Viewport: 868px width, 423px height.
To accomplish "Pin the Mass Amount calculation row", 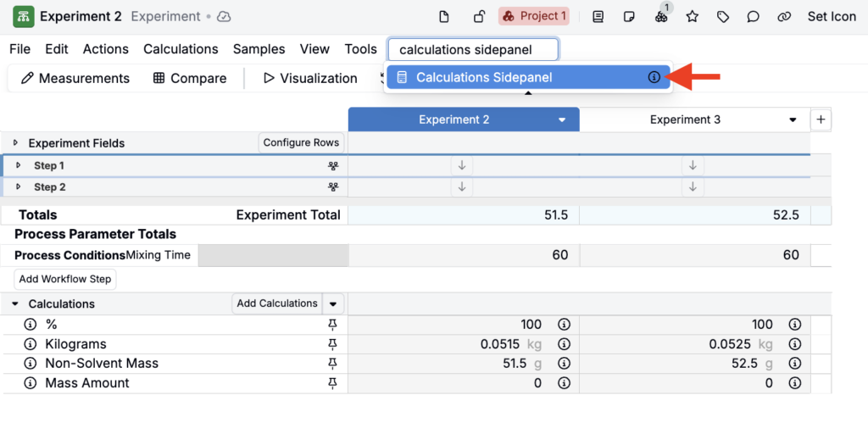I will point(332,383).
